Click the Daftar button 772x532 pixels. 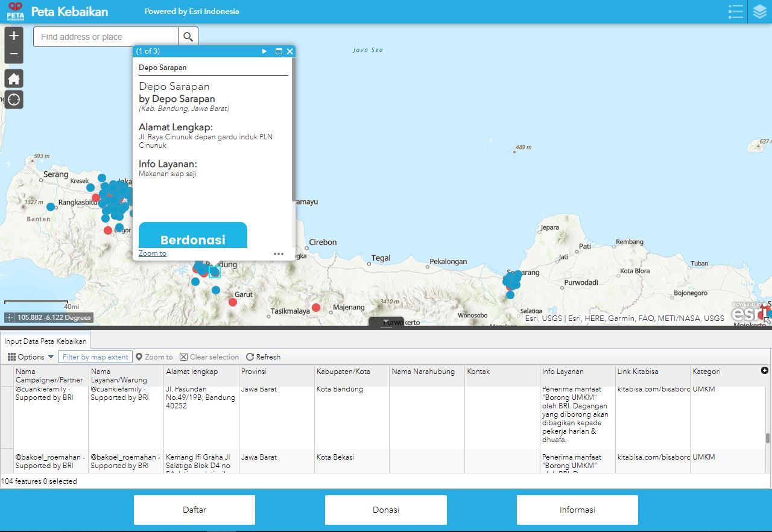(194, 510)
